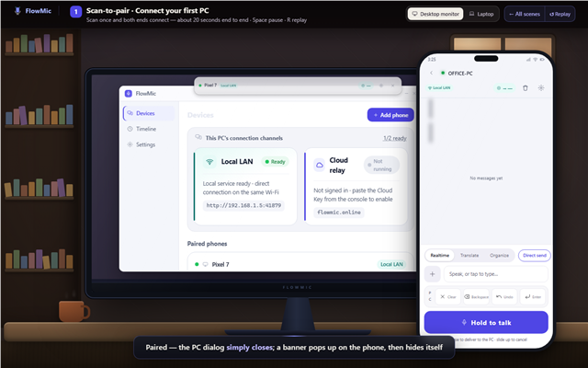588x368 pixels.
Task: Click the Not running status badge
Action: 381,165
